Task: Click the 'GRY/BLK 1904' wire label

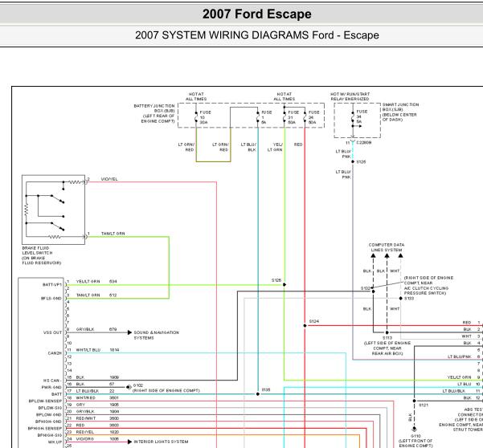Action: point(97,411)
